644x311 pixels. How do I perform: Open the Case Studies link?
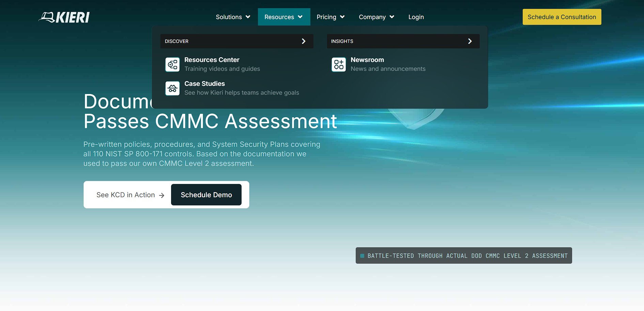pyautogui.click(x=204, y=84)
